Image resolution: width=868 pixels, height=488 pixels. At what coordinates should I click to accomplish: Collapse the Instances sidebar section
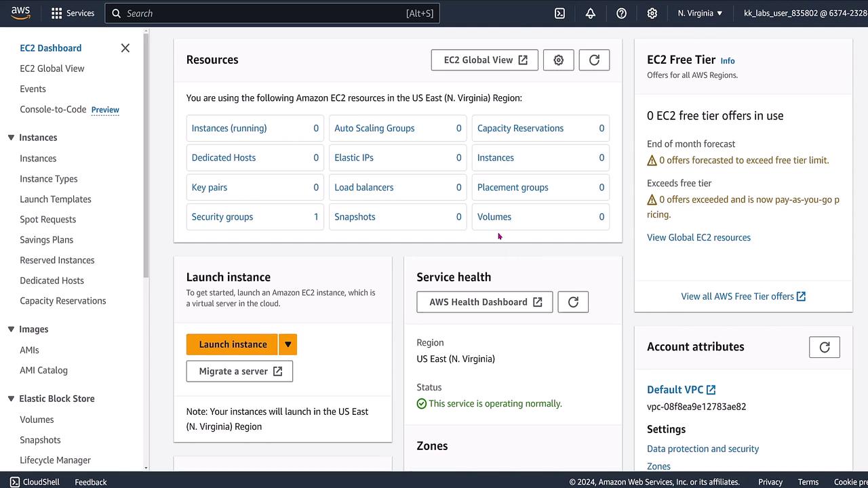pos(11,138)
